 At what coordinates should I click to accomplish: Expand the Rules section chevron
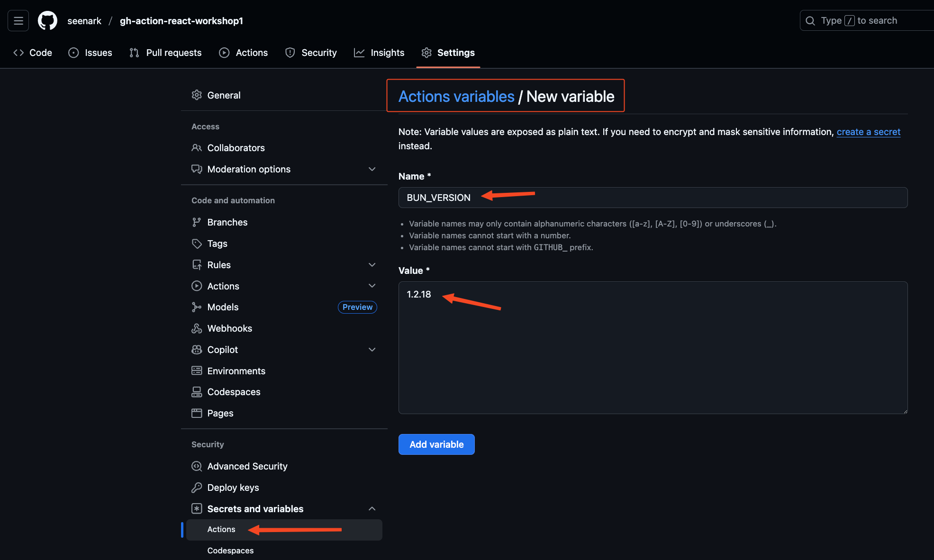[372, 265]
